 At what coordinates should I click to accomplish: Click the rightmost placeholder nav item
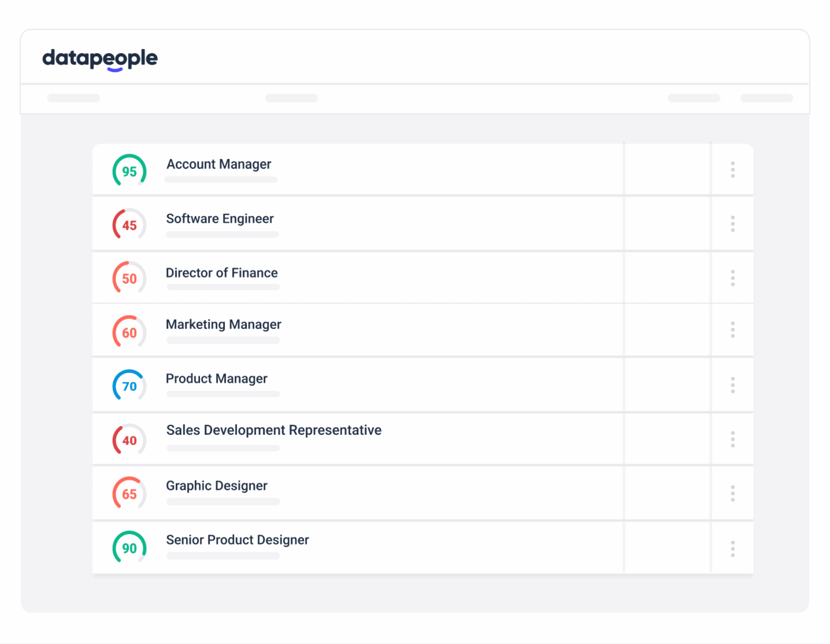(x=766, y=98)
